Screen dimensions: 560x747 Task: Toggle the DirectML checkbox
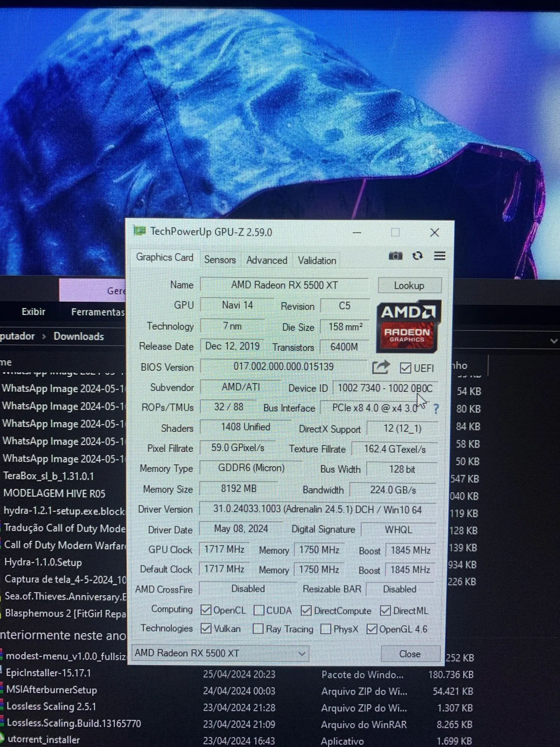pos(385,611)
